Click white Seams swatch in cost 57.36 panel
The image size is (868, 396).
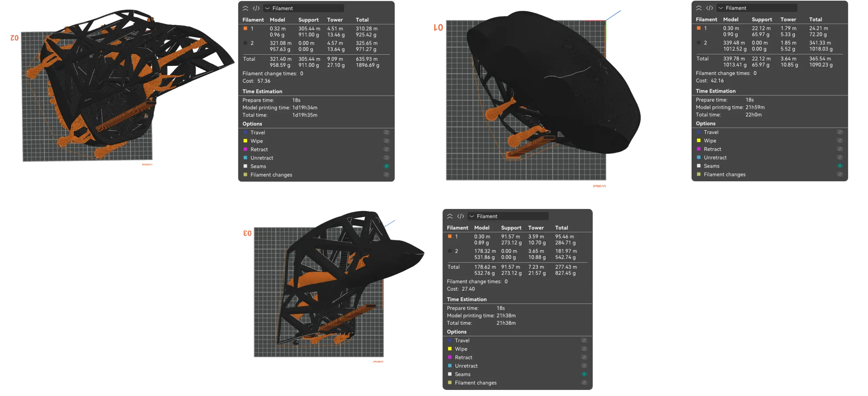pyautogui.click(x=245, y=166)
